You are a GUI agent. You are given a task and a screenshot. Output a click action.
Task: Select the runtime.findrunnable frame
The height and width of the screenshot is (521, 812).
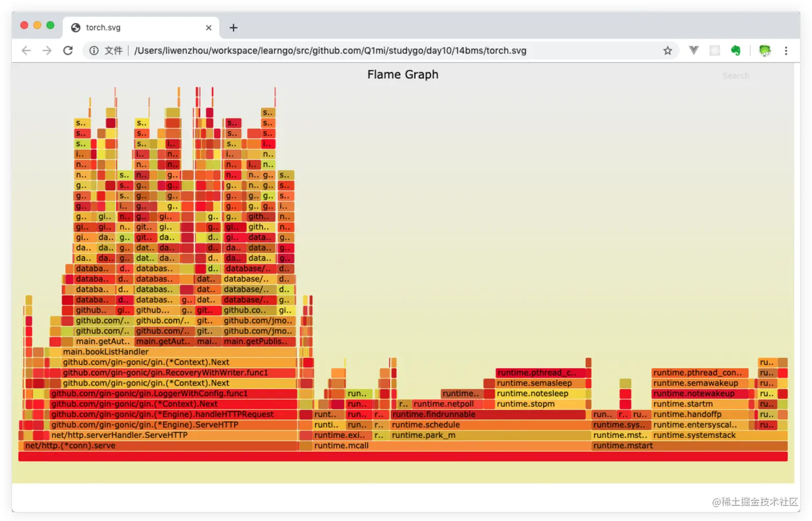(x=488, y=414)
